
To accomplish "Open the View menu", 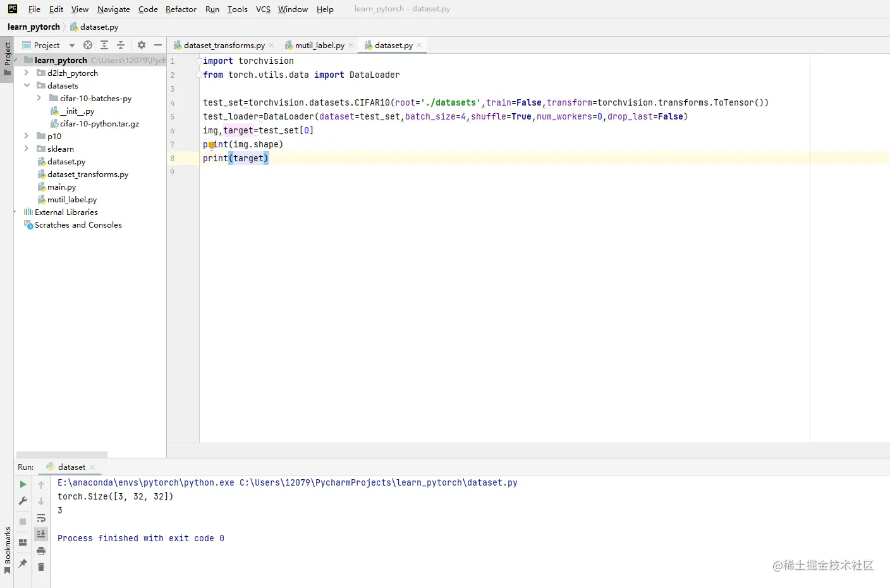I will (80, 9).
